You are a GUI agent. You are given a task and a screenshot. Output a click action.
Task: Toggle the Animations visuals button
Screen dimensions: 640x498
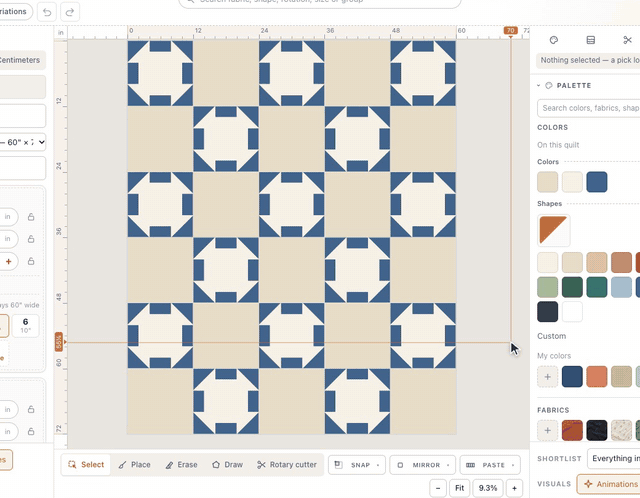click(608, 484)
